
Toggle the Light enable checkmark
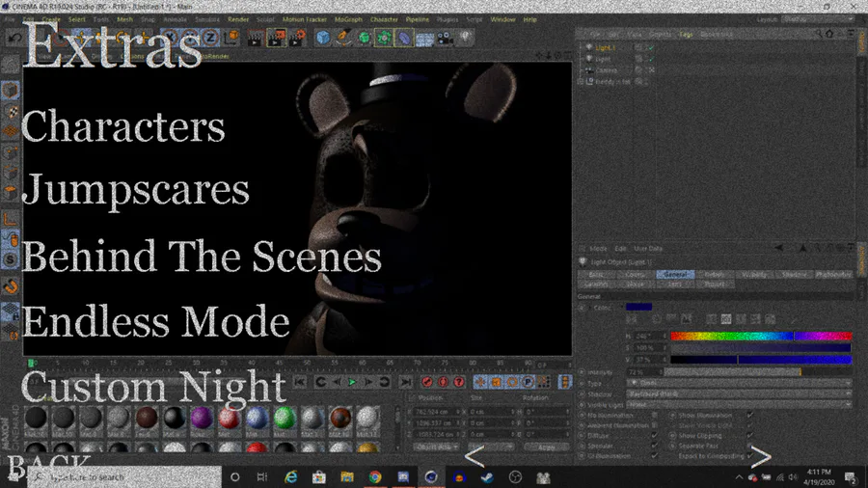coord(652,59)
